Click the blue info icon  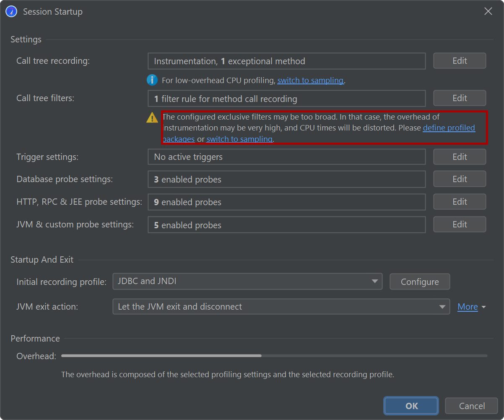152,80
